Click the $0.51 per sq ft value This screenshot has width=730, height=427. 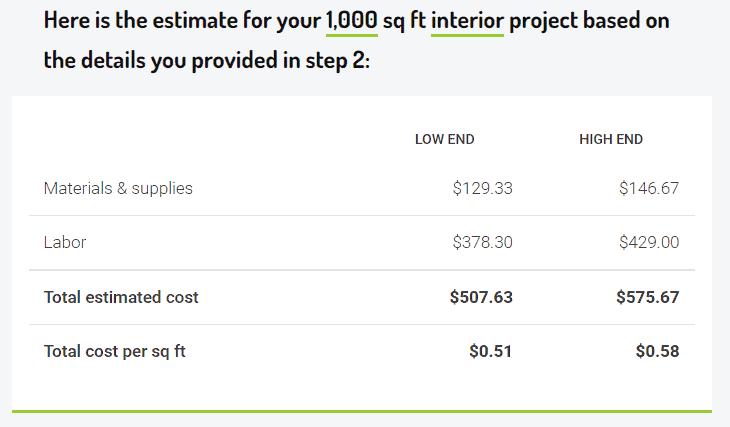pyautogui.click(x=490, y=351)
